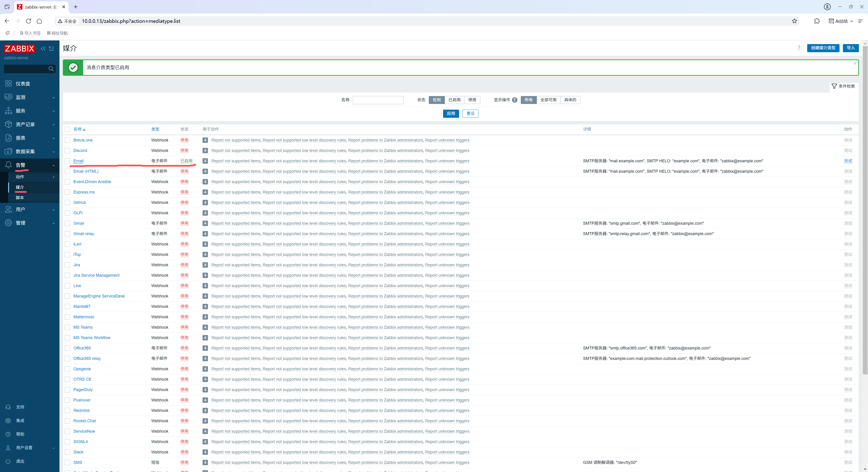Open the 导入书签 bookmark bar item
Image resolution: width=868 pixels, height=472 pixels.
coord(30,33)
